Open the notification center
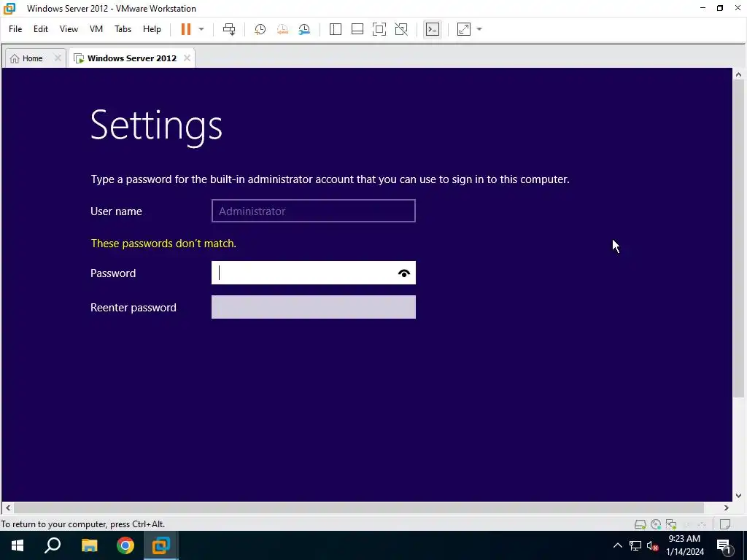Viewport: 747px width, 560px height. click(724, 546)
